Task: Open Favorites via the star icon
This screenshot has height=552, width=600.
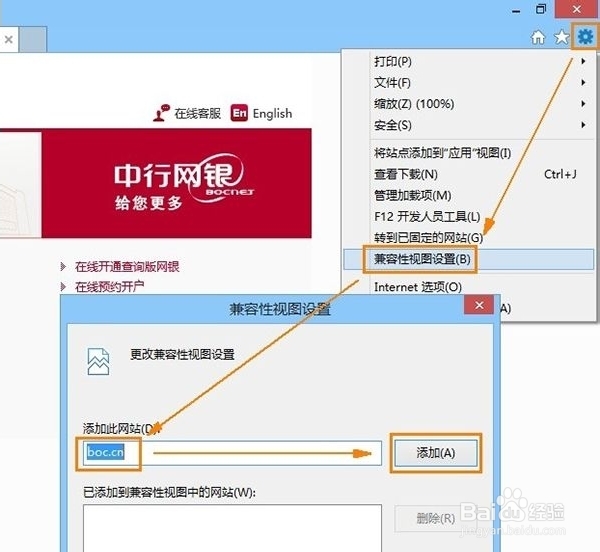Action: (x=561, y=37)
